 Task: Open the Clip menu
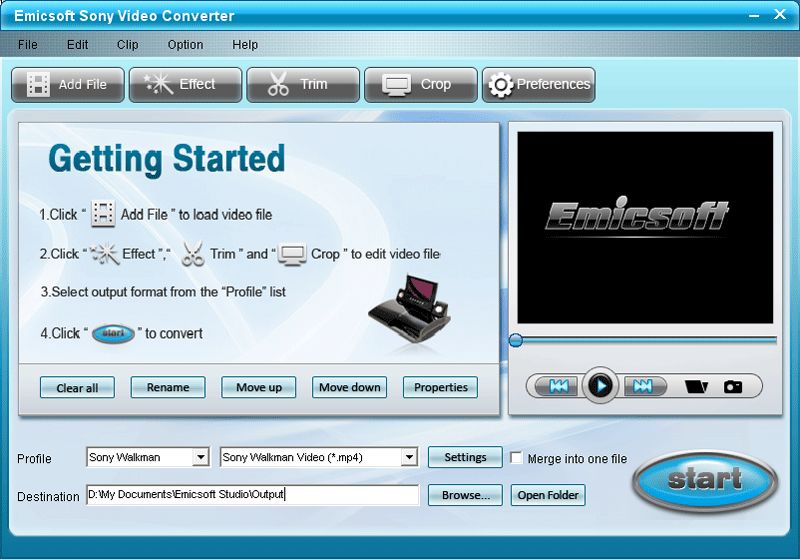pos(128,45)
